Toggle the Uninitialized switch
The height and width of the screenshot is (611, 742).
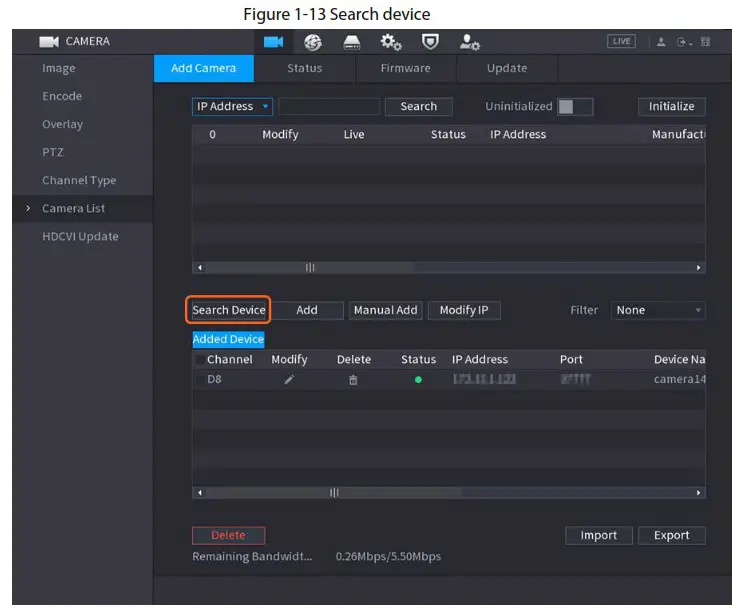pyautogui.click(x=575, y=106)
